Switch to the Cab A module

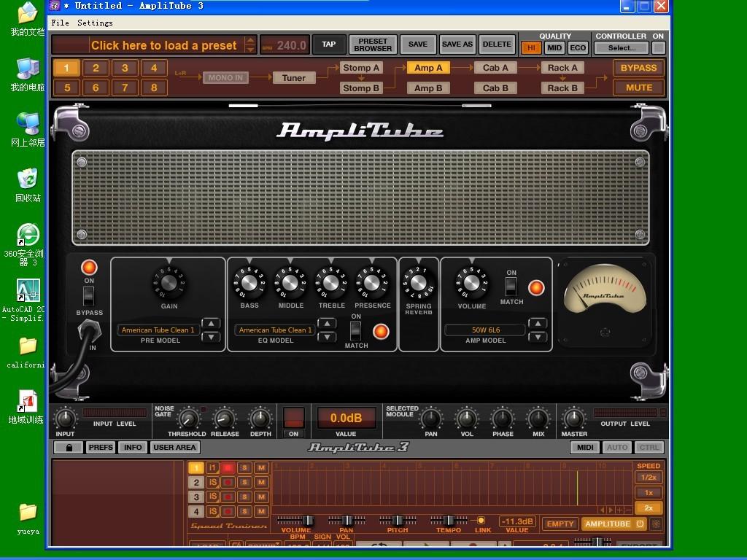click(x=495, y=68)
